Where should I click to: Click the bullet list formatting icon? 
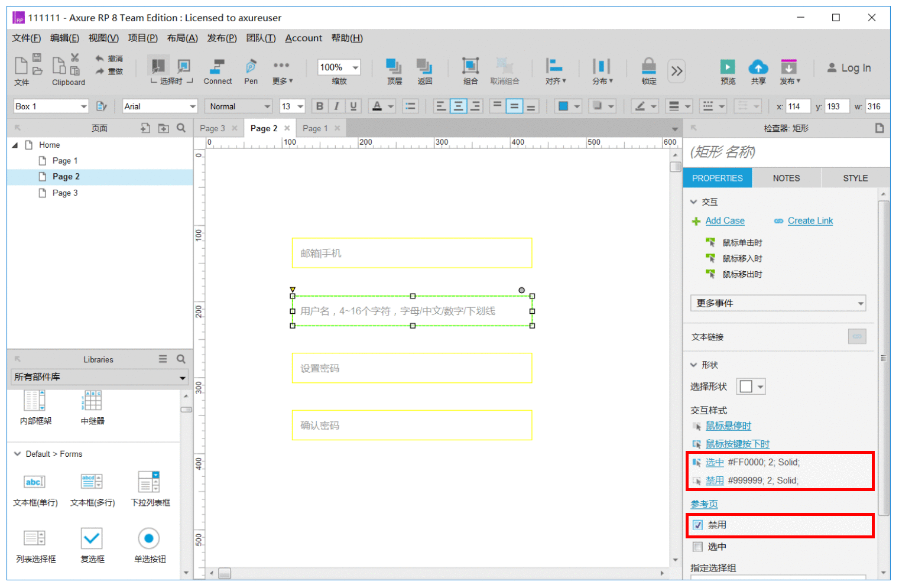point(410,106)
